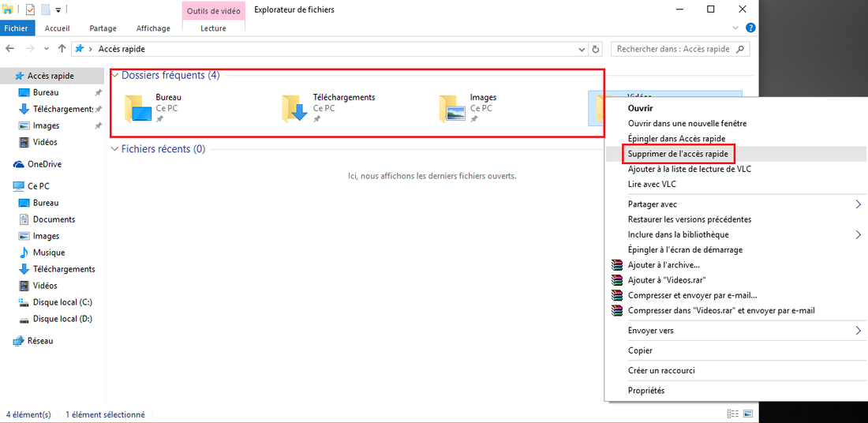868x423 pixels.
Task: Go back with the left arrow
Action: click(x=10, y=49)
